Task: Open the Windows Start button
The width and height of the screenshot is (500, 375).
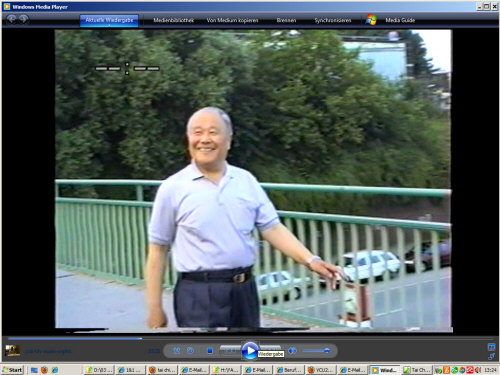Action: point(12,370)
